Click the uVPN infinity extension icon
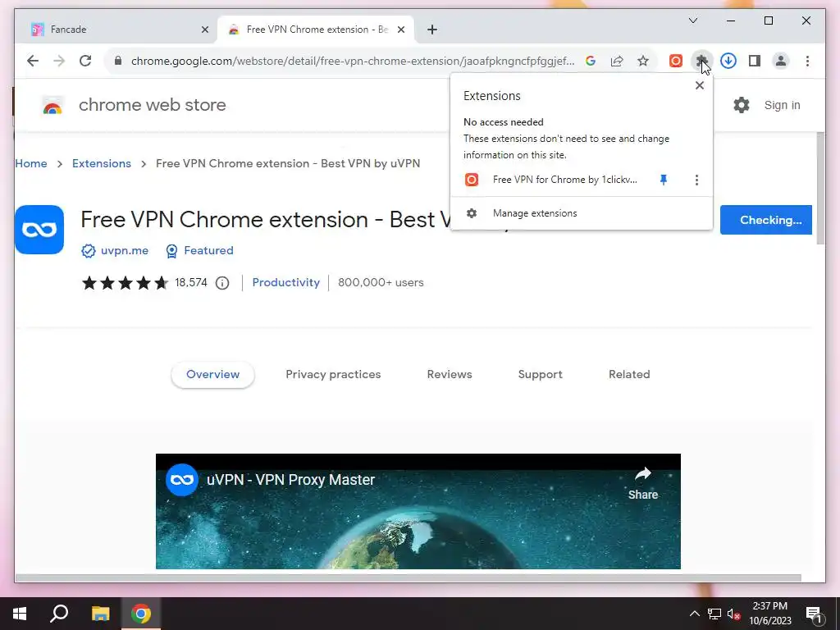 point(39,230)
